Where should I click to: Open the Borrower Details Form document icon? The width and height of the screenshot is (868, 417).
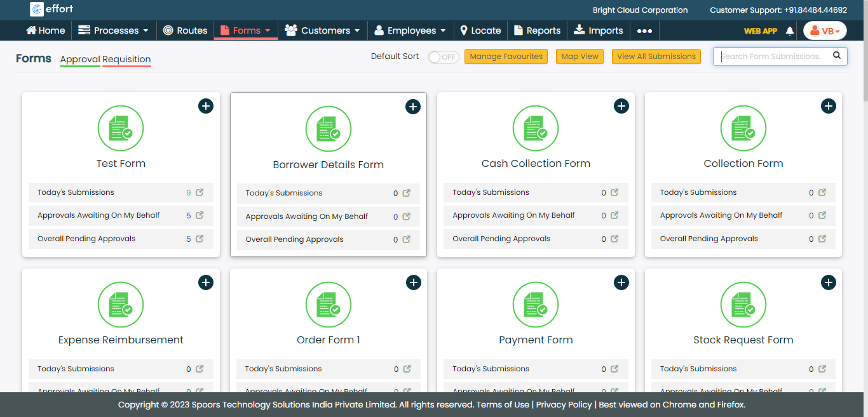click(x=328, y=129)
